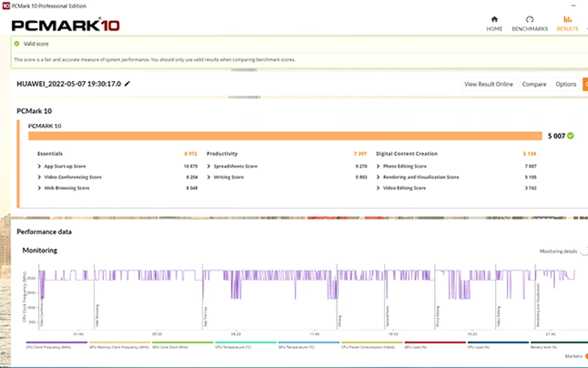The image size is (588, 368).
Task: Toggle GPU Load legend series
Action: (x=435, y=345)
